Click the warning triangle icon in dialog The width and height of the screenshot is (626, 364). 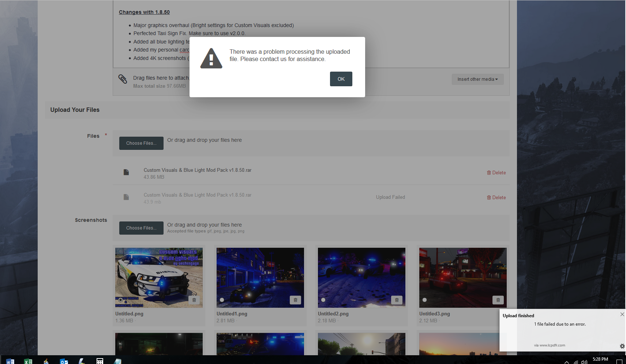click(x=211, y=58)
